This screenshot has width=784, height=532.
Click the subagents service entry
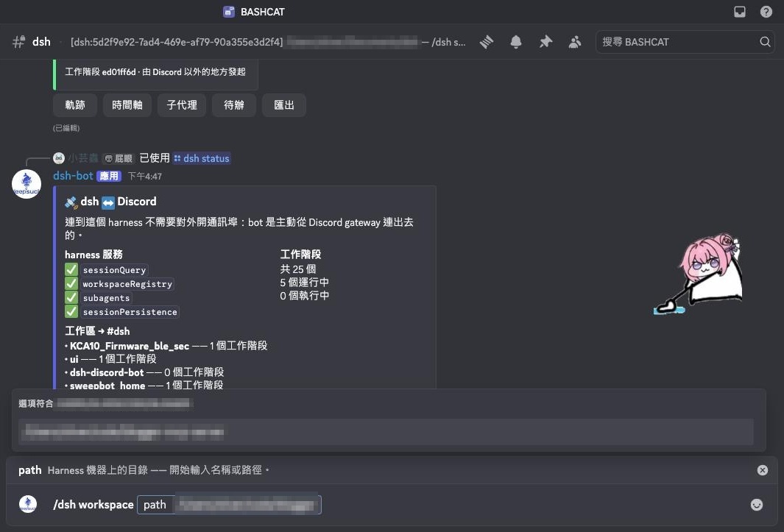[106, 298]
